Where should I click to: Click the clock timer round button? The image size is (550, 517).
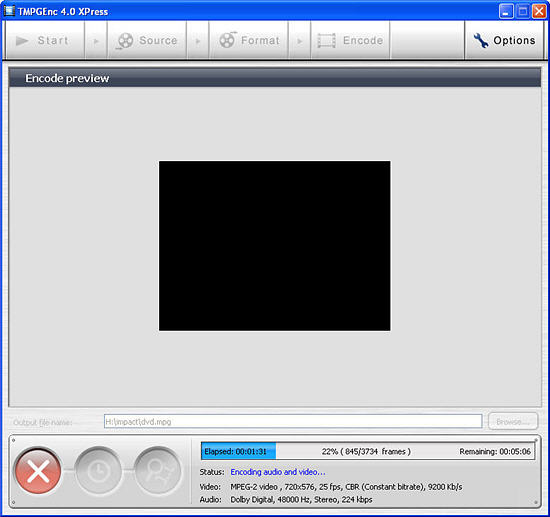pyautogui.click(x=98, y=471)
